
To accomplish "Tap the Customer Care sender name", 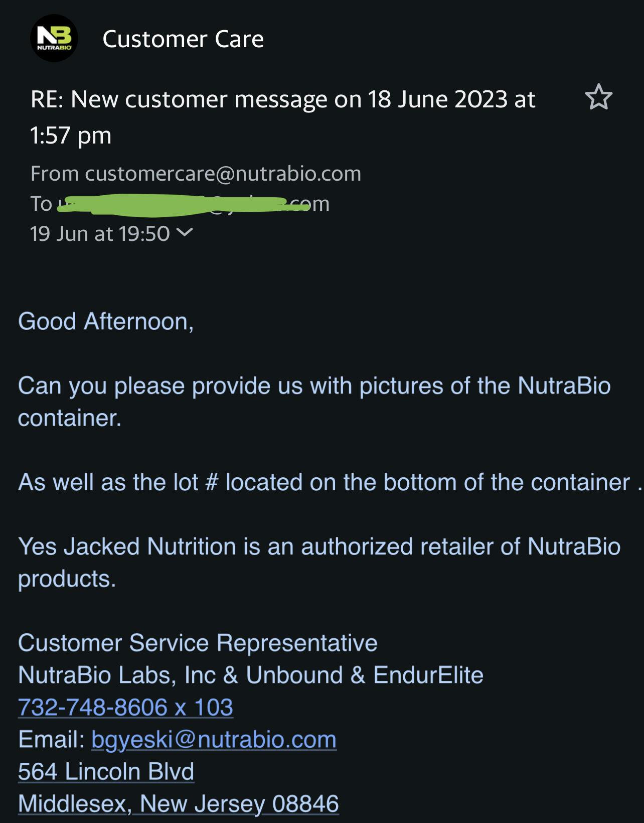I will [x=183, y=39].
